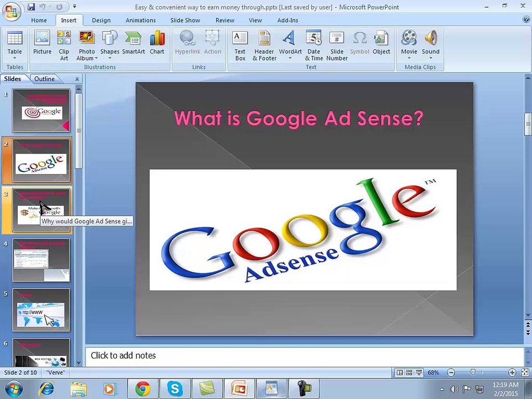
Task: Insert Slide Number
Action: tap(337, 45)
